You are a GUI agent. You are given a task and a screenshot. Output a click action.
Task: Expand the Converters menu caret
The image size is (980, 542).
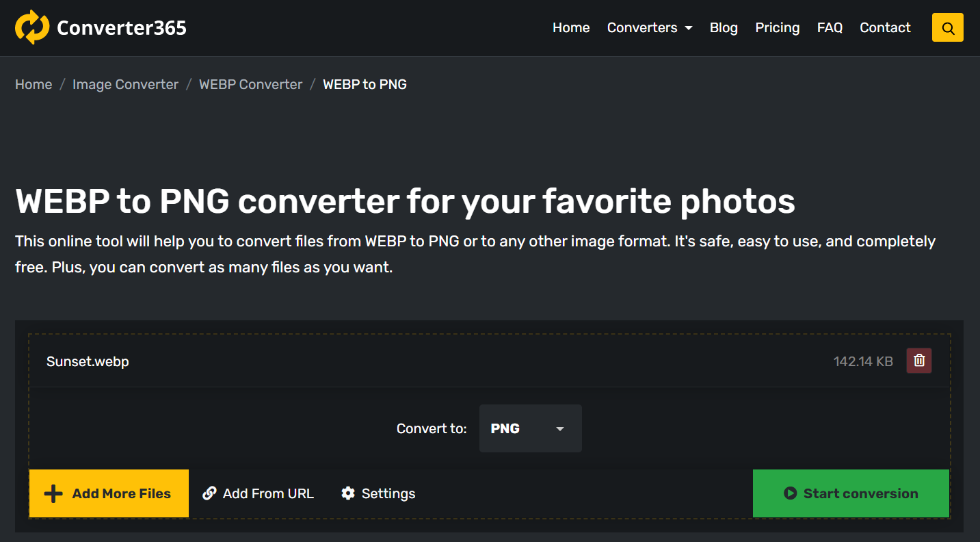[689, 28]
